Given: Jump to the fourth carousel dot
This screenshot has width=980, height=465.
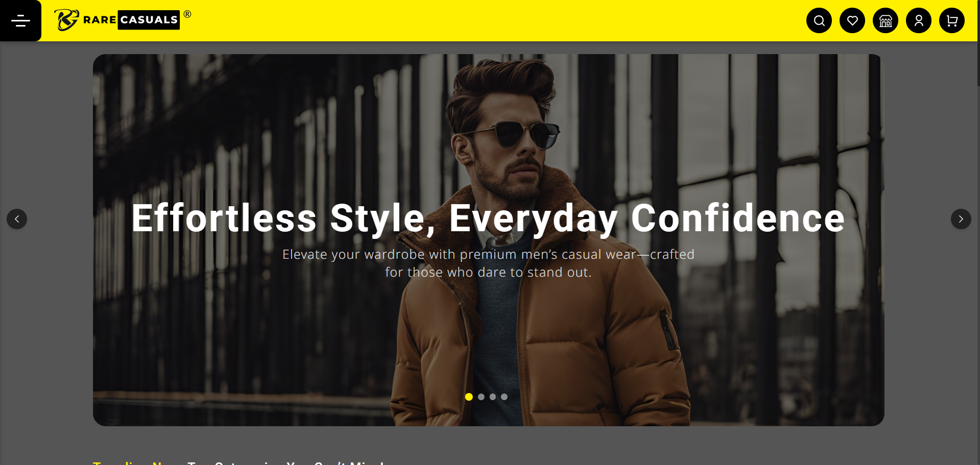Looking at the screenshot, I should coord(504,397).
